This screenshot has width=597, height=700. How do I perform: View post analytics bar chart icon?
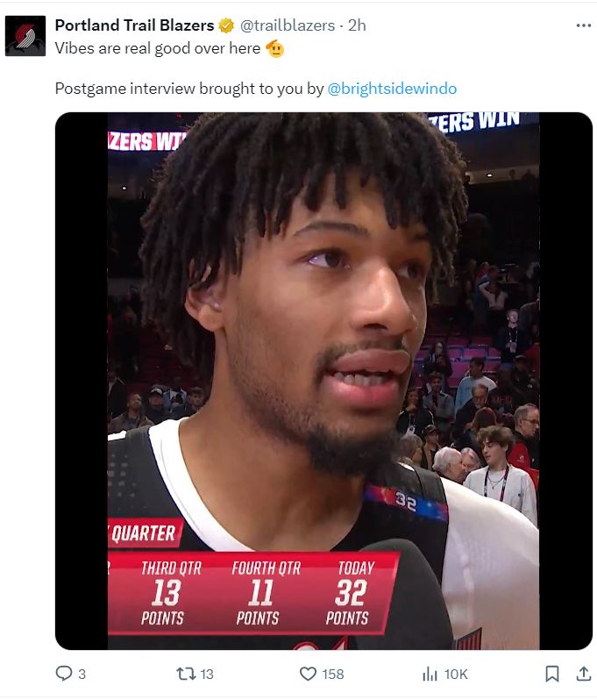tap(430, 674)
